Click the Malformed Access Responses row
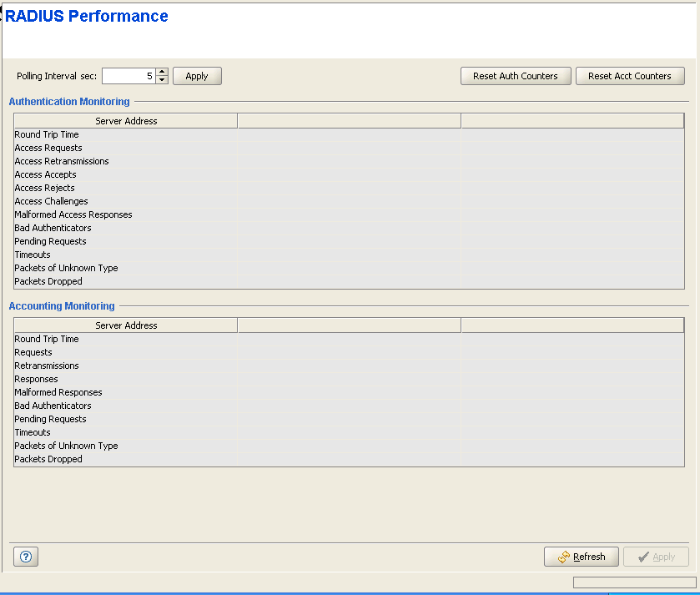The width and height of the screenshot is (700, 595). (73, 214)
